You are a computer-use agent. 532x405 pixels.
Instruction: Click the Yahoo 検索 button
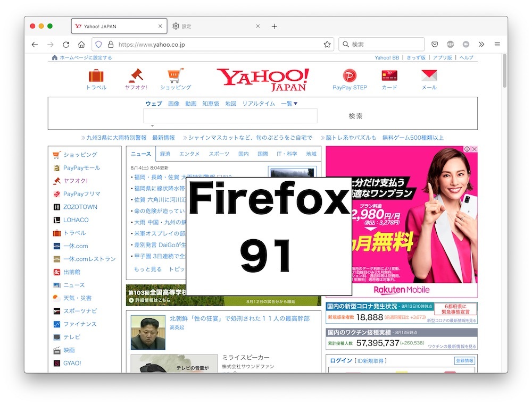tap(355, 116)
